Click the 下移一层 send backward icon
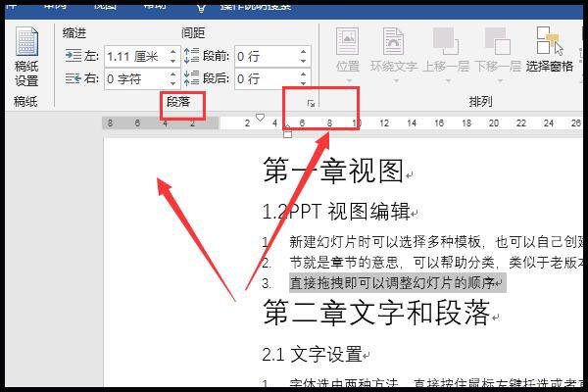This screenshot has width=588, height=392. click(498, 40)
